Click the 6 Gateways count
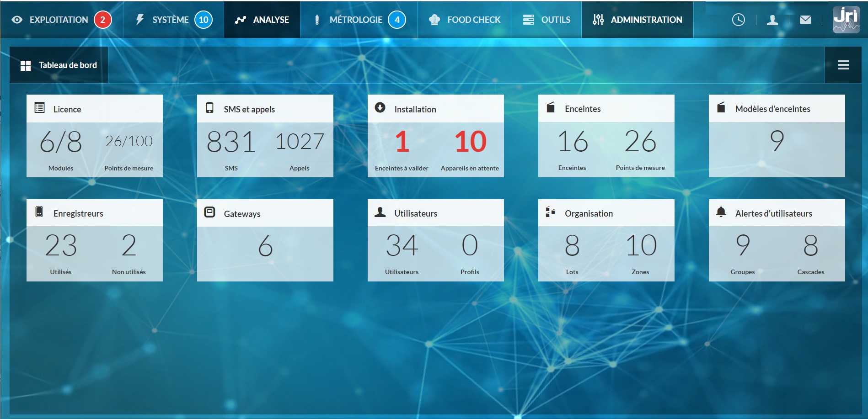 click(265, 246)
